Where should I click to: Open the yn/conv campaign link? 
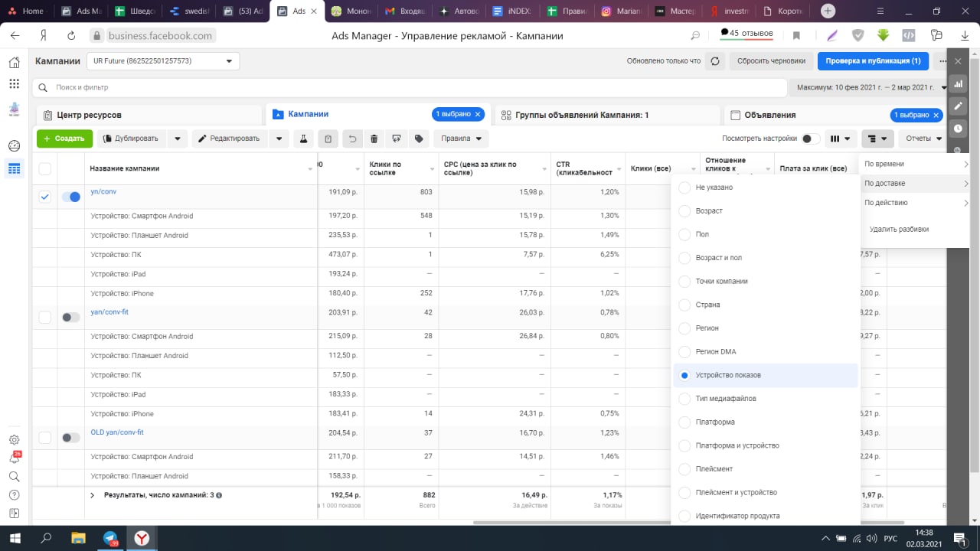pyautogui.click(x=103, y=191)
